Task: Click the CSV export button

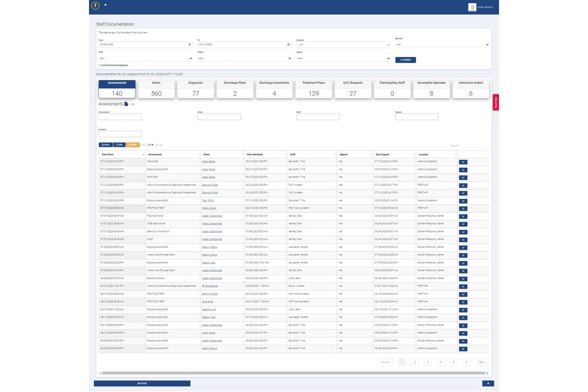Action: click(x=120, y=145)
